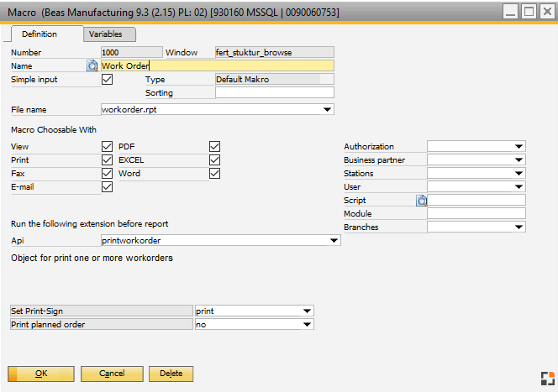Switch to the Variables tab
558x392 pixels.
tap(106, 34)
